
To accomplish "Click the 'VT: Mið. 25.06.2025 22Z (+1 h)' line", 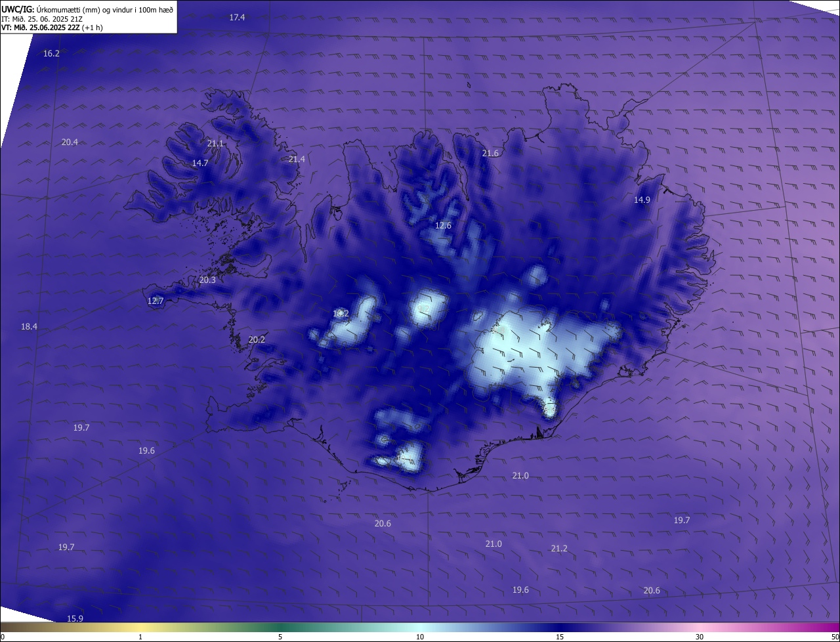I will (52, 28).
